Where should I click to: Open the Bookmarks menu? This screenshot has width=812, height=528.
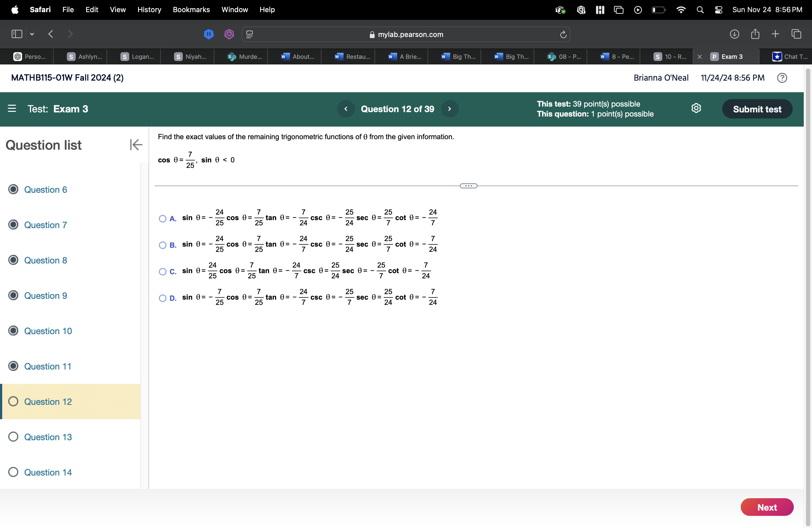[x=191, y=10]
